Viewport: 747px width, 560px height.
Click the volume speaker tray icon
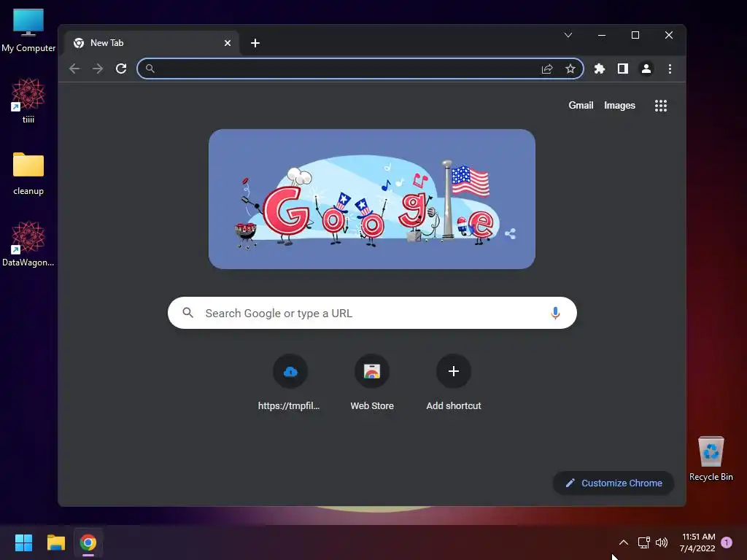coord(661,542)
